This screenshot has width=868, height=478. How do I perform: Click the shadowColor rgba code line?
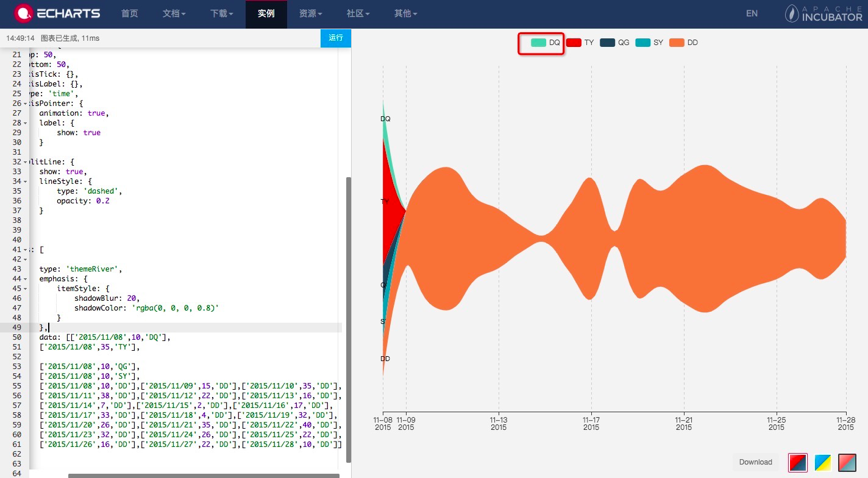click(147, 308)
